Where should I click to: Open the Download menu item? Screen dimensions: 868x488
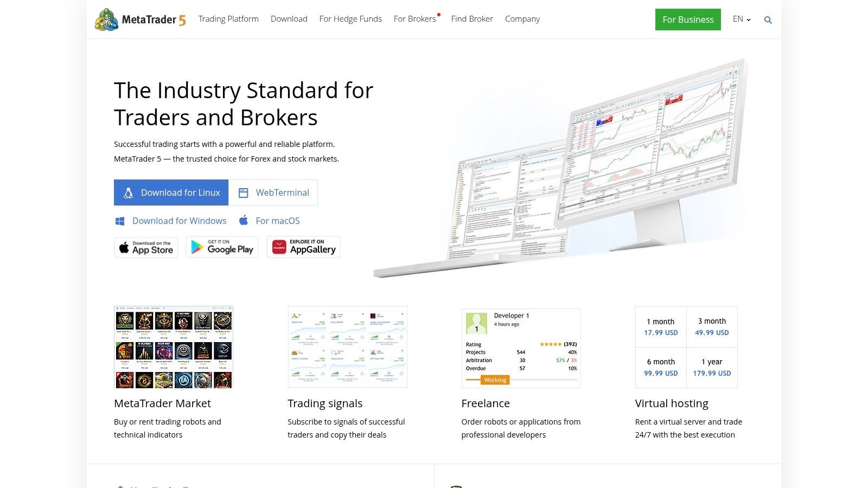click(x=289, y=19)
